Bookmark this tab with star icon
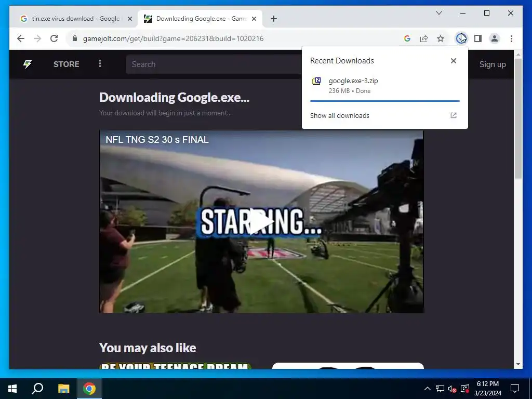The image size is (532, 399). point(441,38)
